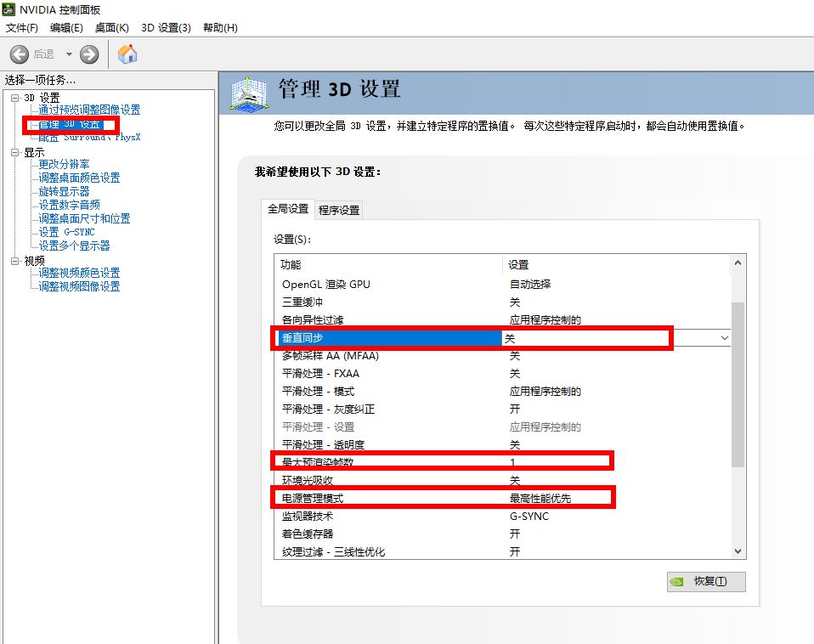Click the NVIDIA logo in the title bar
The image size is (814, 644).
(8, 9)
